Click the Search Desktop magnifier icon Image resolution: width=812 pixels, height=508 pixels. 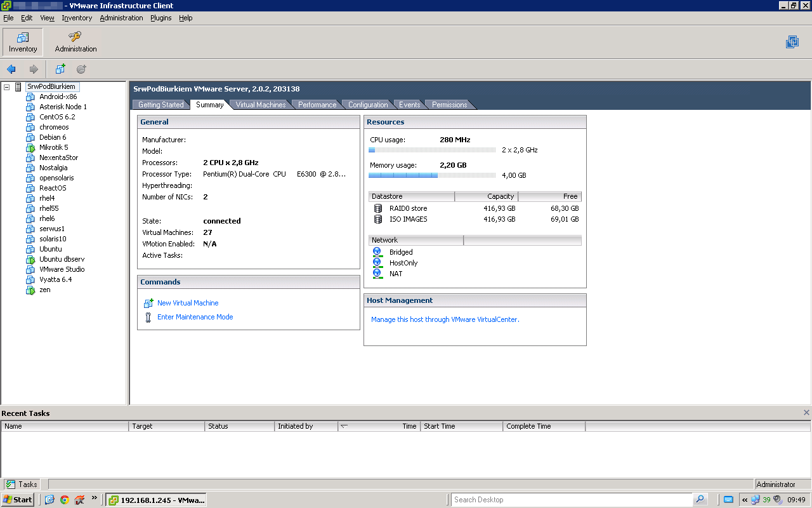pos(700,500)
